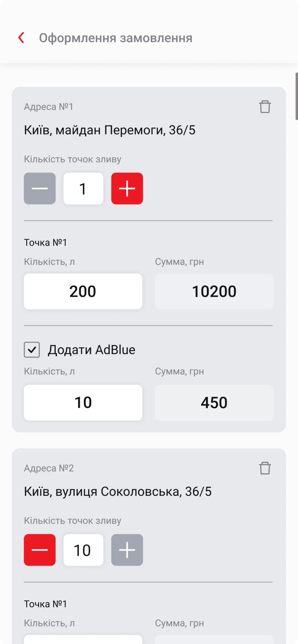Tap the Оформлення замовлення header title
This screenshot has height=644, width=298.
(115, 38)
